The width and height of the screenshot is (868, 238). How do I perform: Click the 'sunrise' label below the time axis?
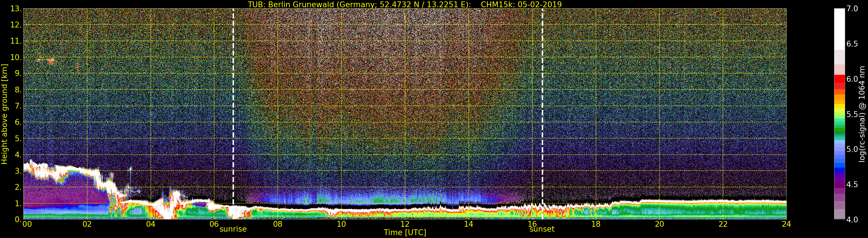[x=233, y=229]
